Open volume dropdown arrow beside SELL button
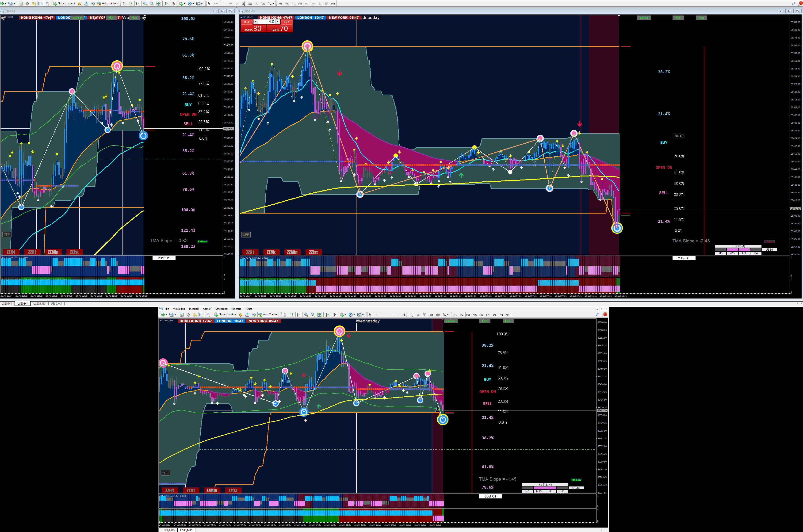803x532 pixels. tap(256, 22)
